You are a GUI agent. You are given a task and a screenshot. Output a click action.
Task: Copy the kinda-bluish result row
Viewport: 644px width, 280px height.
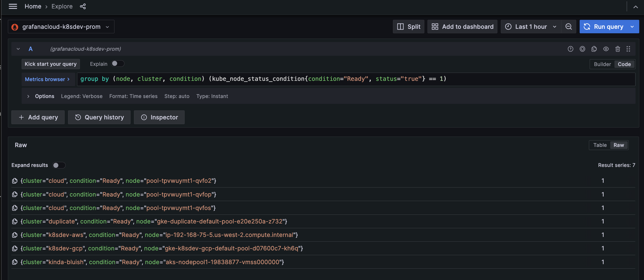[x=15, y=262]
